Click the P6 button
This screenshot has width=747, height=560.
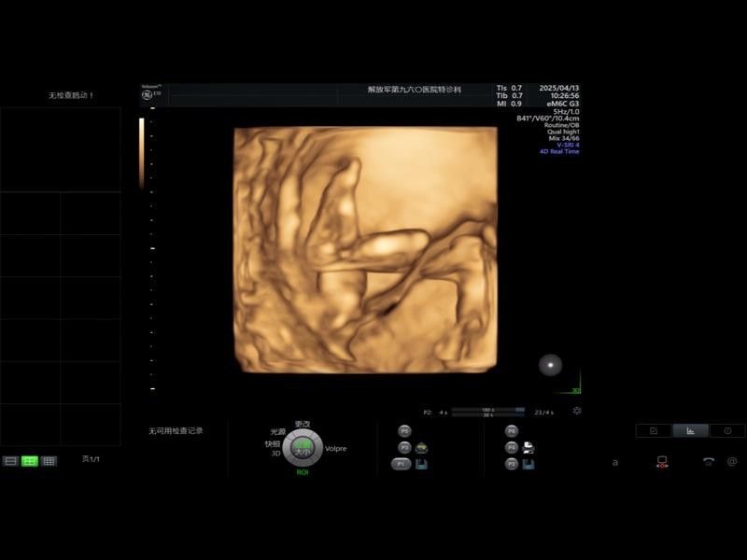511,431
